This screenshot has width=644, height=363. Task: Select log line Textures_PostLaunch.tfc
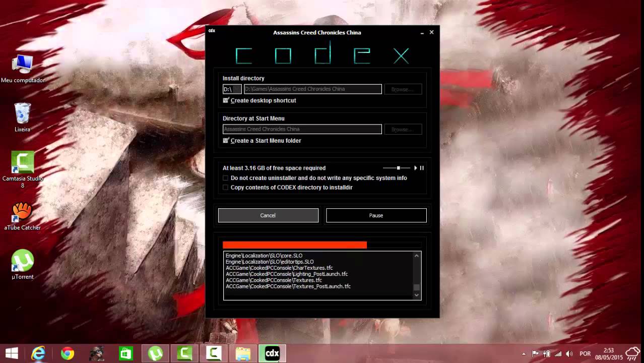(288, 286)
